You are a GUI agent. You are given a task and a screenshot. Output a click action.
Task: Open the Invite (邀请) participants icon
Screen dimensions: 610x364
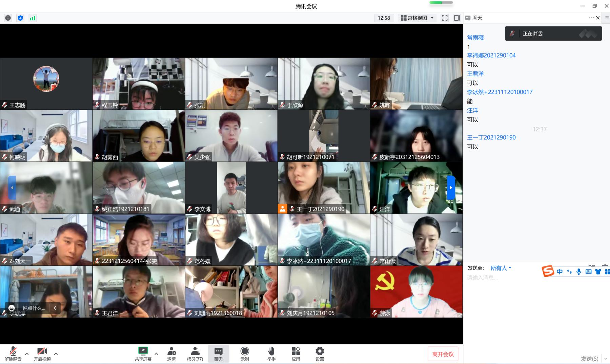[171, 354]
